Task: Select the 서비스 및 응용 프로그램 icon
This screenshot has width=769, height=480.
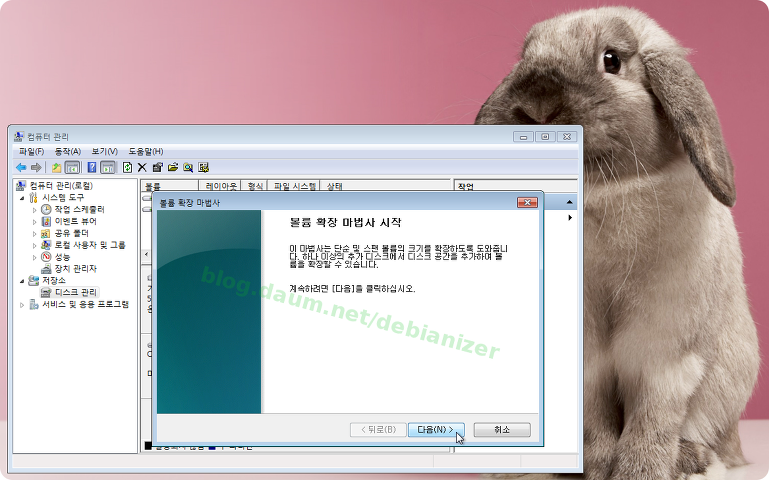Action: (x=33, y=304)
